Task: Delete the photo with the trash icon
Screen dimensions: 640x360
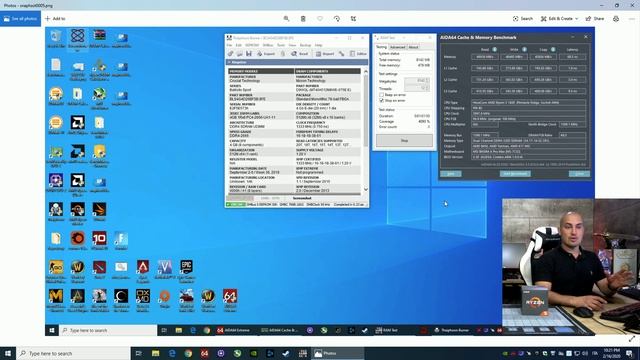Action: pyautogui.click(x=303, y=19)
